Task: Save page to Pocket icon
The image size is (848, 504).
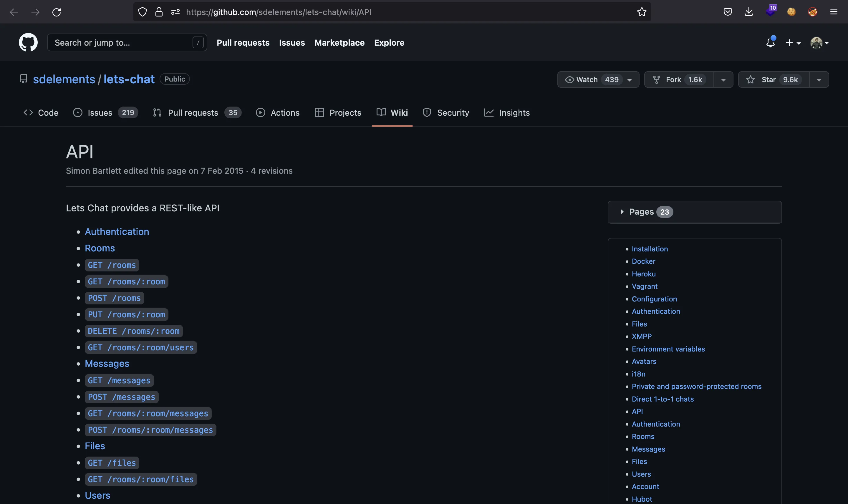Action: pos(728,12)
